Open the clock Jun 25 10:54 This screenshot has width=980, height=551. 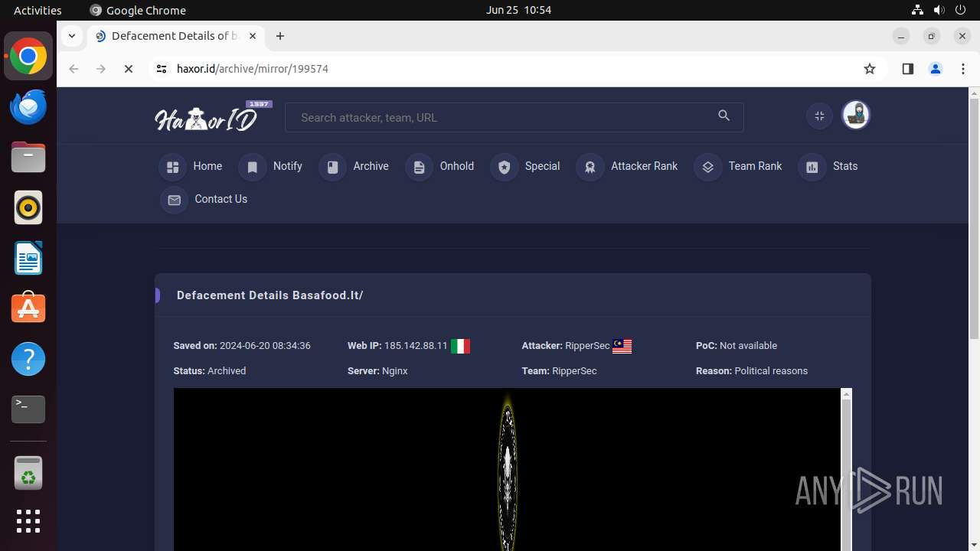[518, 10]
